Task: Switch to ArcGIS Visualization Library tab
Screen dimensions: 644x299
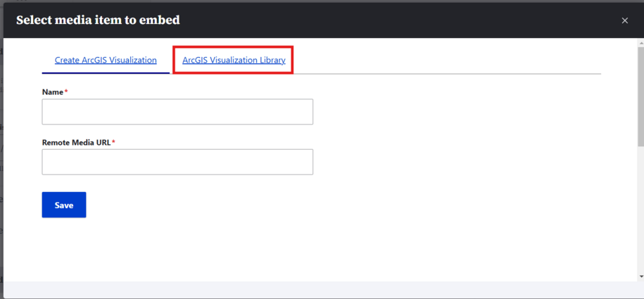Action: point(234,61)
